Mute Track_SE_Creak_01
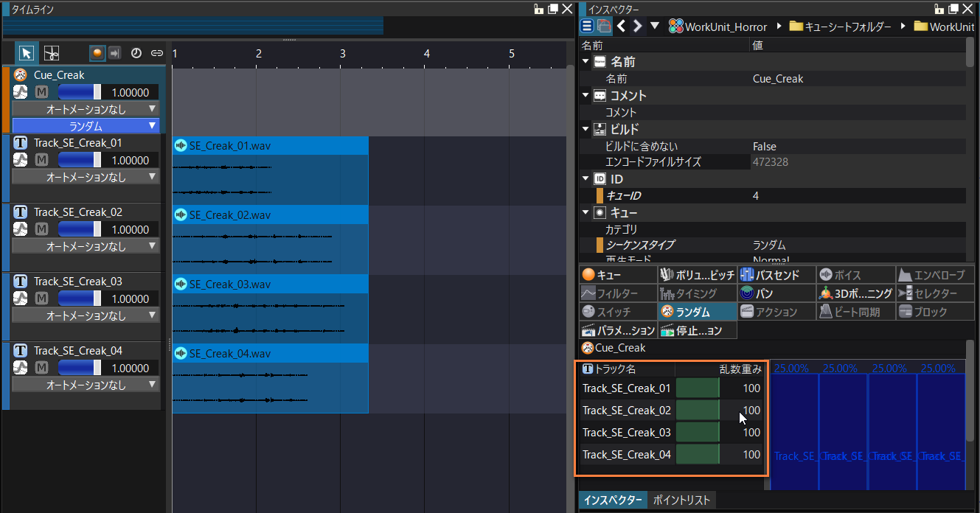The height and width of the screenshot is (513, 980). [42, 160]
